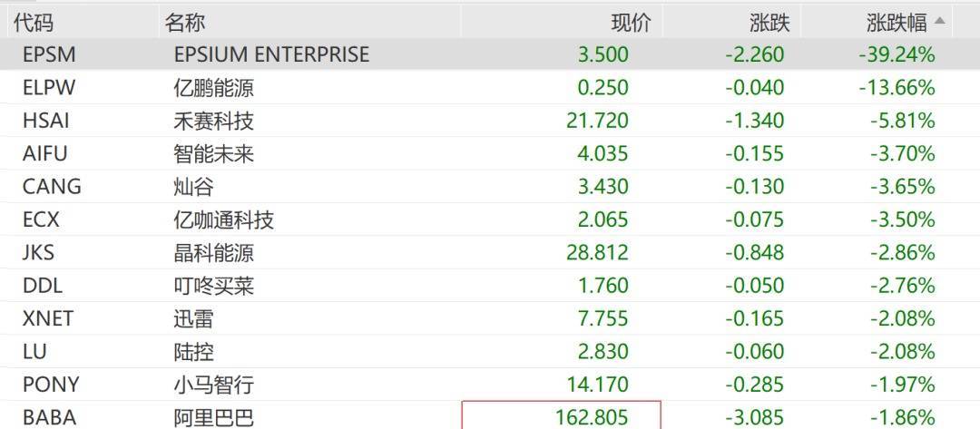Screen dimensions: 980x429
Task: Select the PONY ticker code
Action: 51,385
